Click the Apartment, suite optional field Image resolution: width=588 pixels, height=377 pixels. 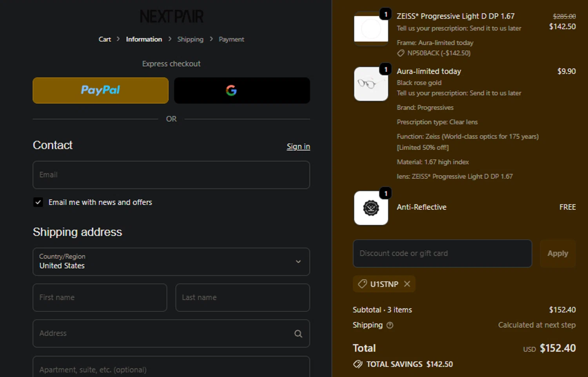coord(171,367)
